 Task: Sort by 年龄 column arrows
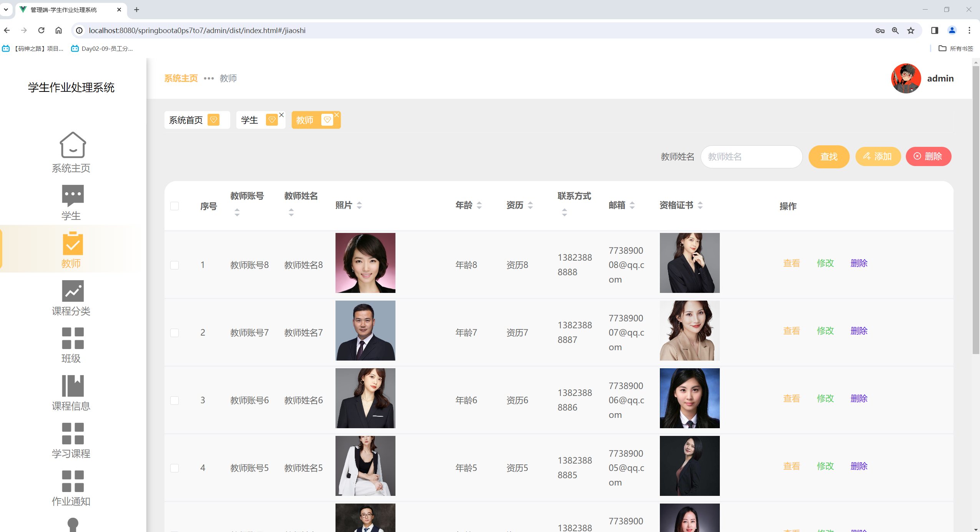479,205
